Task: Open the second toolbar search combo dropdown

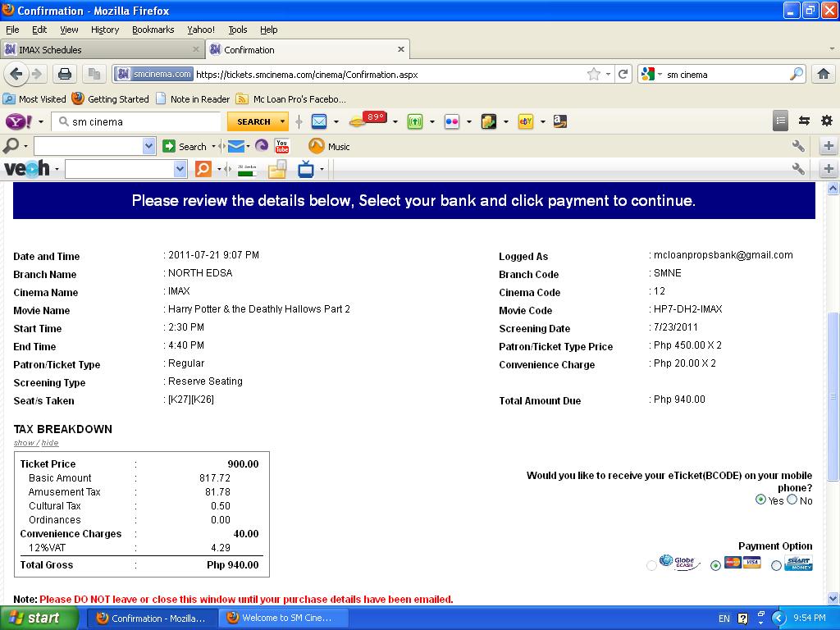Action: coord(148,146)
